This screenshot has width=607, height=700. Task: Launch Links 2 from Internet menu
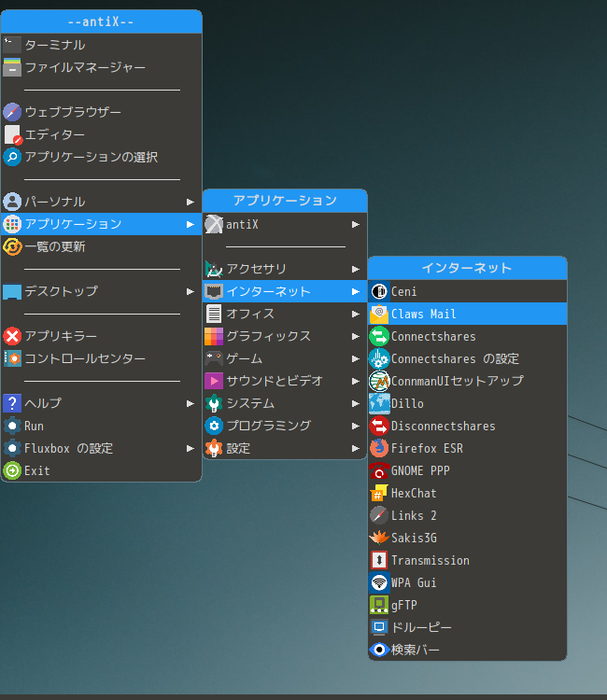tap(467, 515)
